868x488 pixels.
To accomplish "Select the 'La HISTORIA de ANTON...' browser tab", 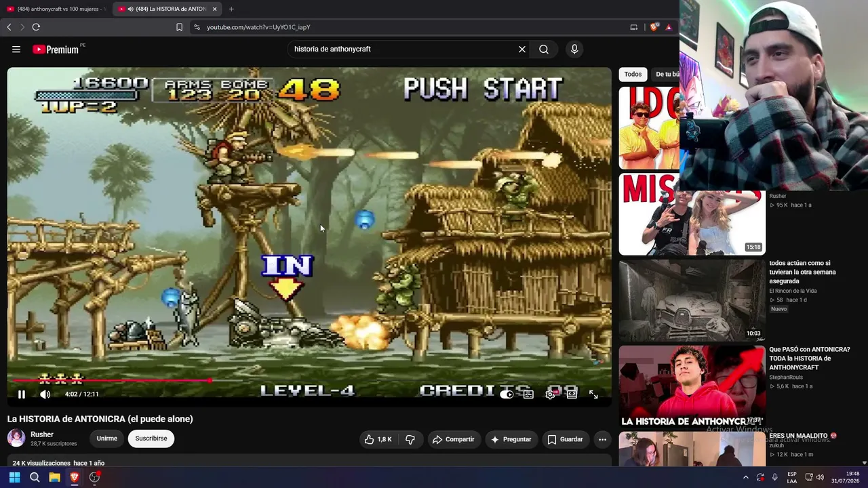I will click(x=166, y=9).
